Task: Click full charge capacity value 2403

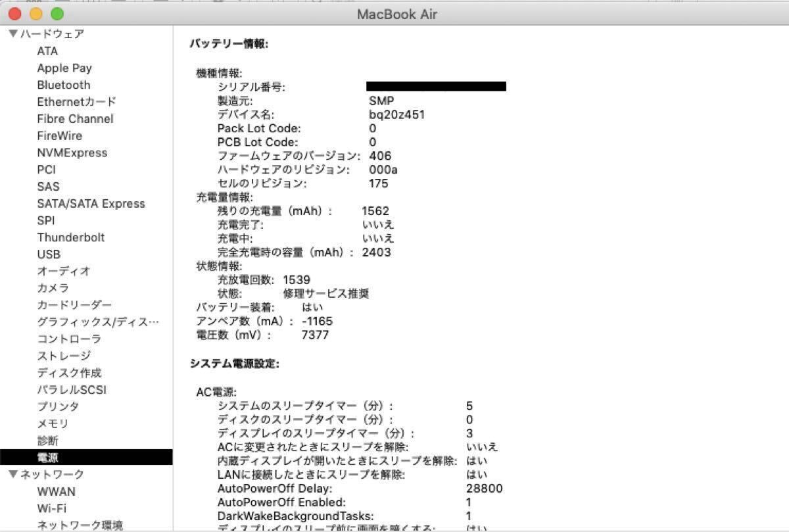Action: click(376, 252)
